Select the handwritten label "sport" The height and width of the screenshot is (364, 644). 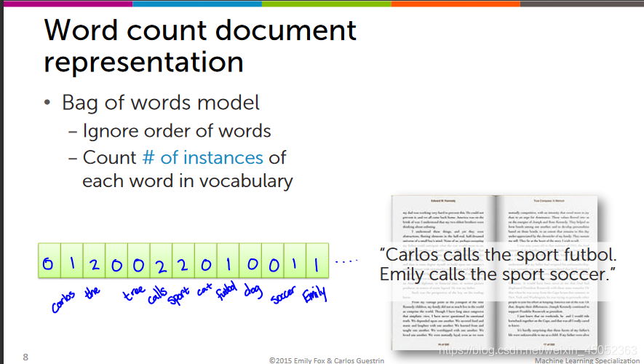(x=179, y=296)
